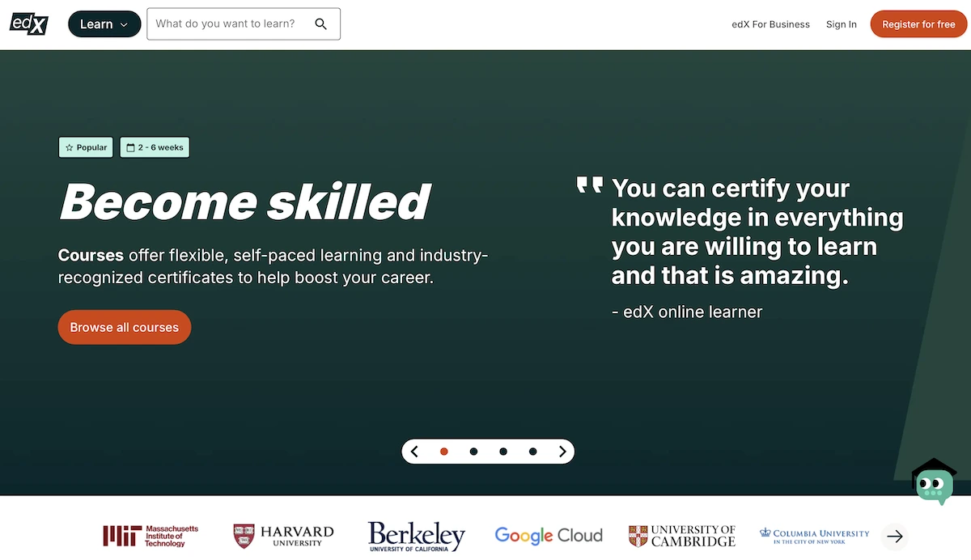Jump to the fourth carousel dot
The image size is (971, 560).
point(532,452)
